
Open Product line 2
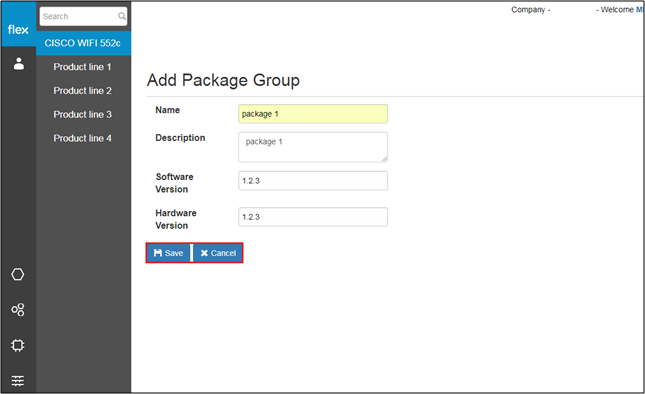pyautogui.click(x=82, y=91)
